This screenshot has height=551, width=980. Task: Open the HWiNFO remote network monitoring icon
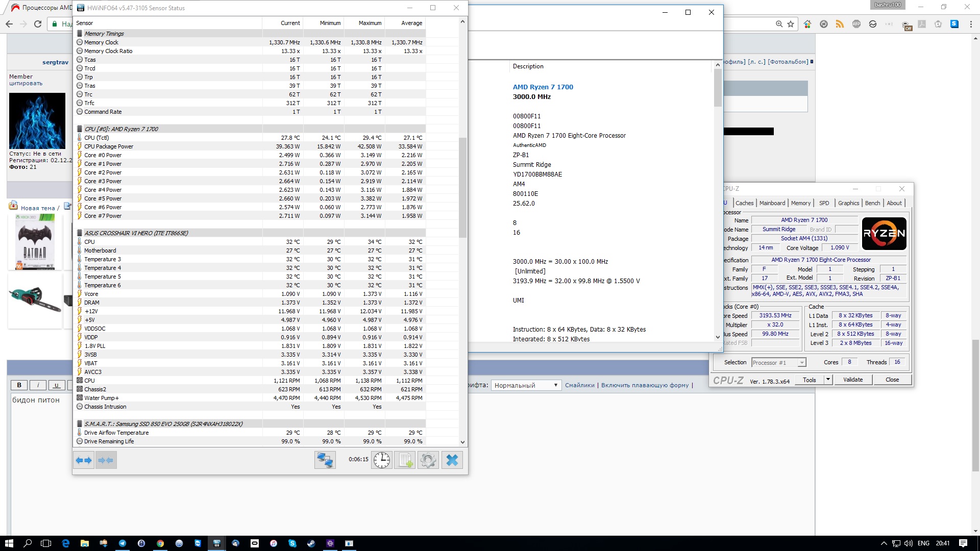coord(325,460)
